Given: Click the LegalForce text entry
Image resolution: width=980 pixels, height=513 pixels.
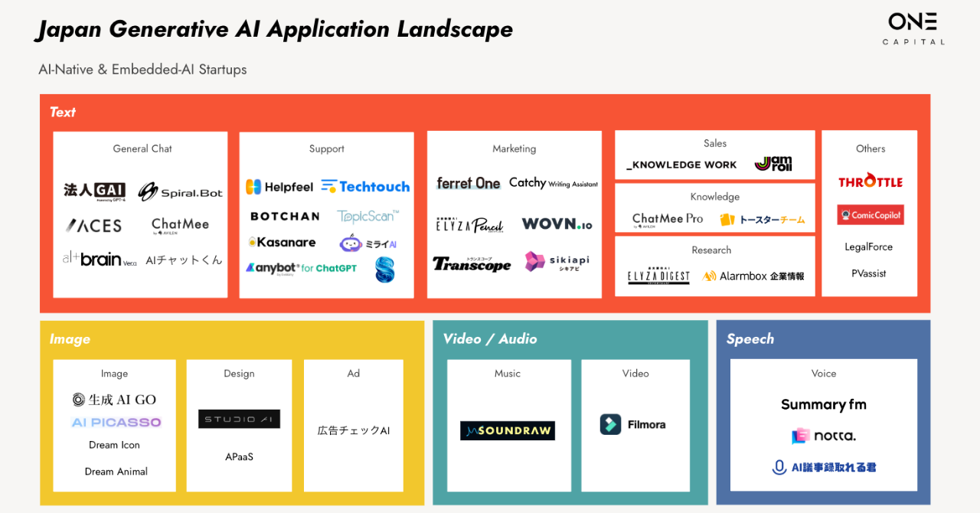Looking at the screenshot, I should [x=870, y=247].
